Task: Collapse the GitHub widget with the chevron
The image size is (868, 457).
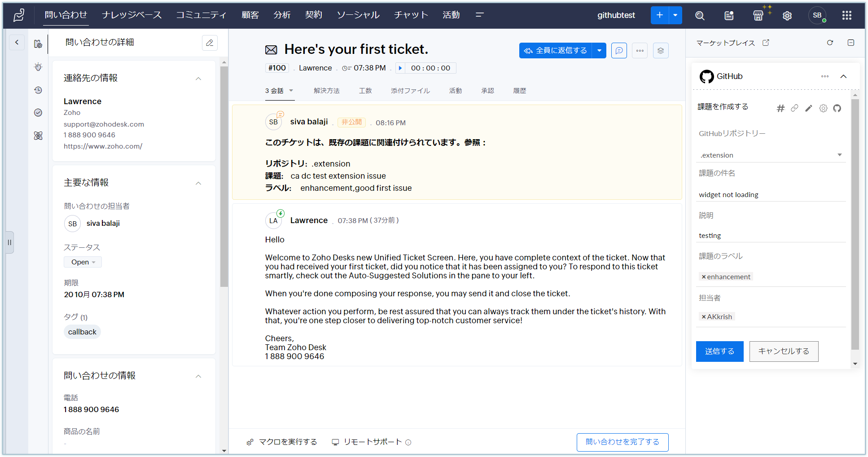Action: pos(843,76)
